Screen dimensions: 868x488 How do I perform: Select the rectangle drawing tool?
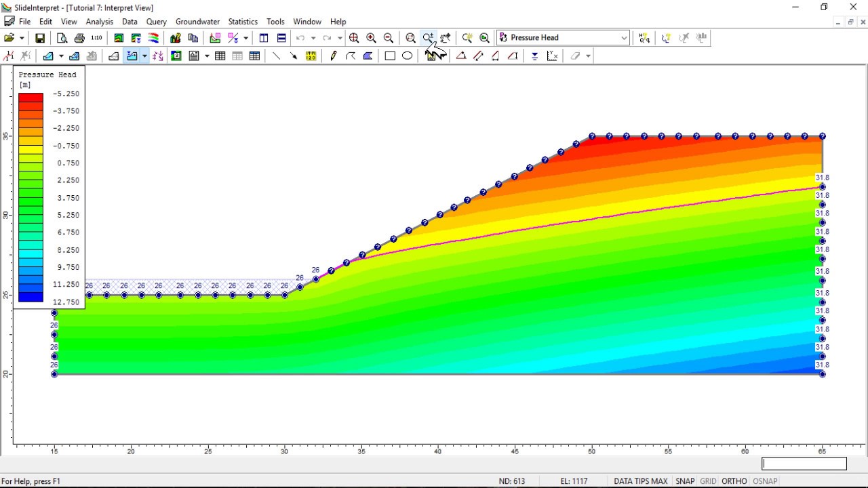390,56
